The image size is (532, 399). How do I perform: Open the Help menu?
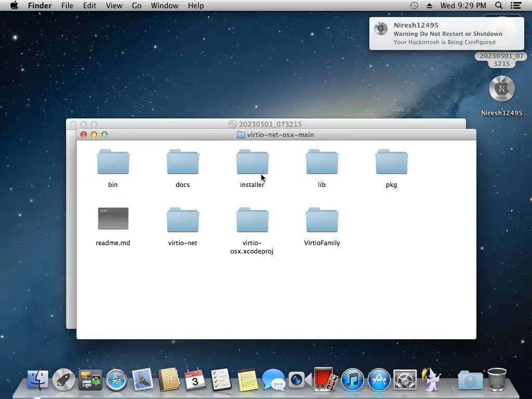[x=196, y=6]
